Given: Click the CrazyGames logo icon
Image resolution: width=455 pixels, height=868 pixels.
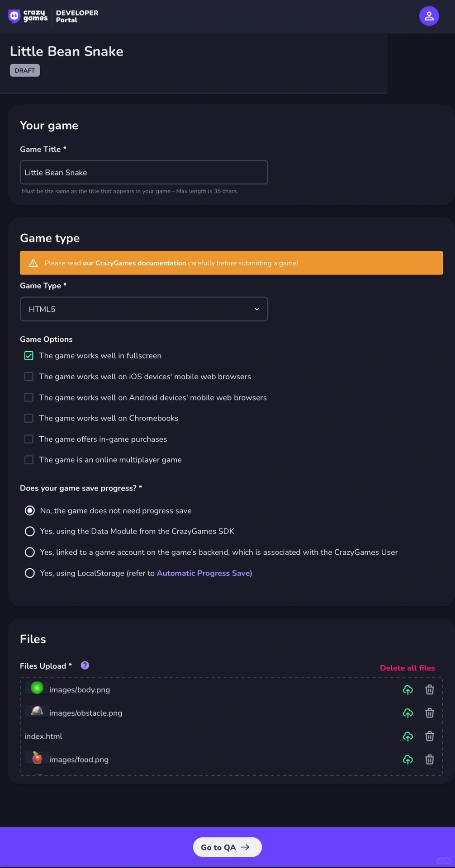Looking at the screenshot, I should pos(14,16).
